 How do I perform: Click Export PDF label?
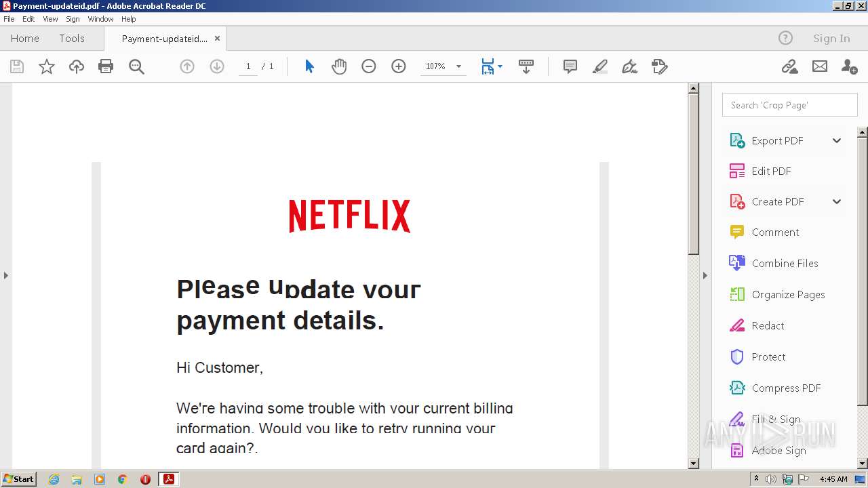point(777,140)
